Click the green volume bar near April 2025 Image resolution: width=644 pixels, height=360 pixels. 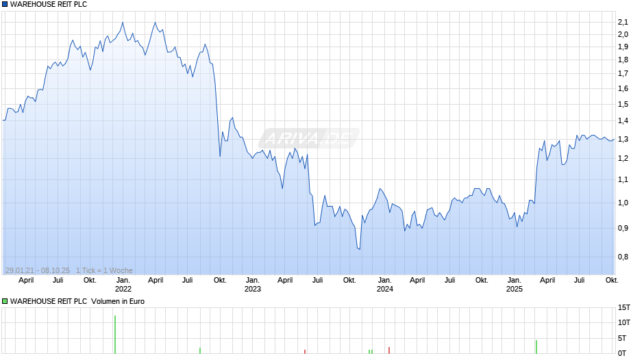coord(536,347)
